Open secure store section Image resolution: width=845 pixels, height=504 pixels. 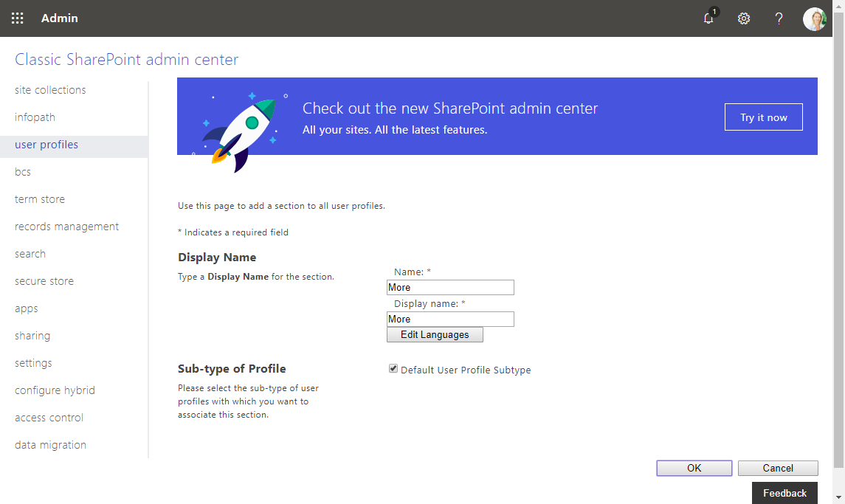click(44, 281)
